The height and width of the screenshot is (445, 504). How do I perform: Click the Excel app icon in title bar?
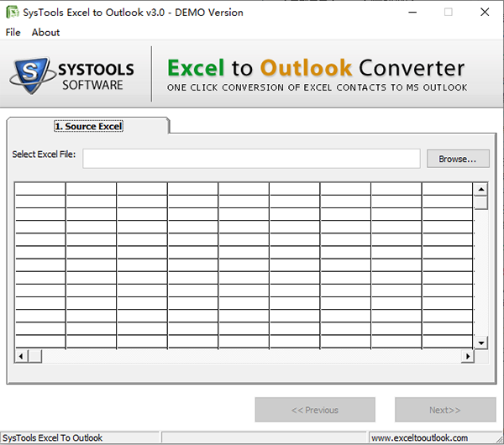[13, 13]
